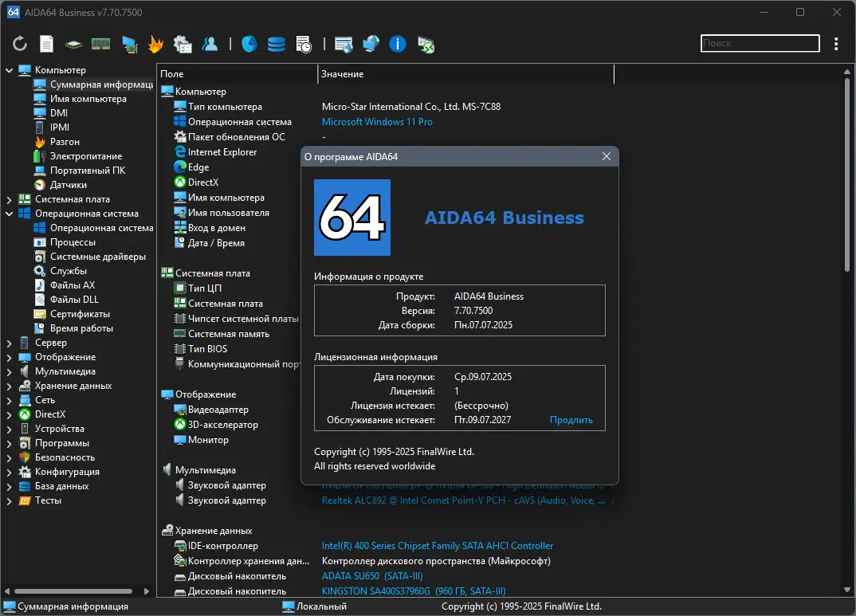Collapse the Операционная система tree node
The width and height of the screenshot is (856, 616).
9,214
